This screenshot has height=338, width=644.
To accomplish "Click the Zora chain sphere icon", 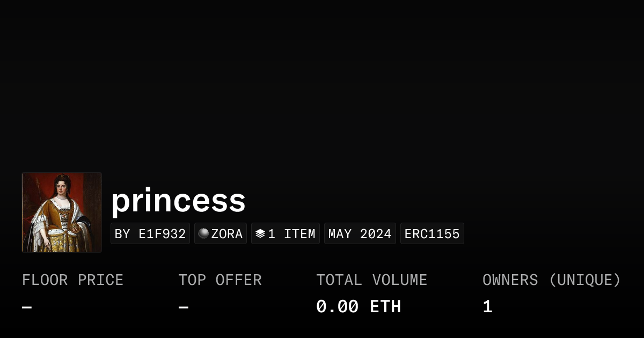I will (x=203, y=233).
